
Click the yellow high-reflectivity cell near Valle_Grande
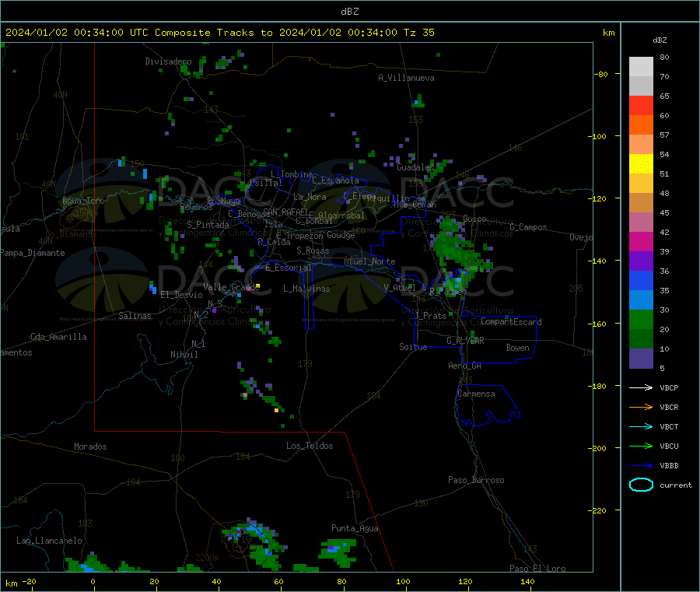257,285
